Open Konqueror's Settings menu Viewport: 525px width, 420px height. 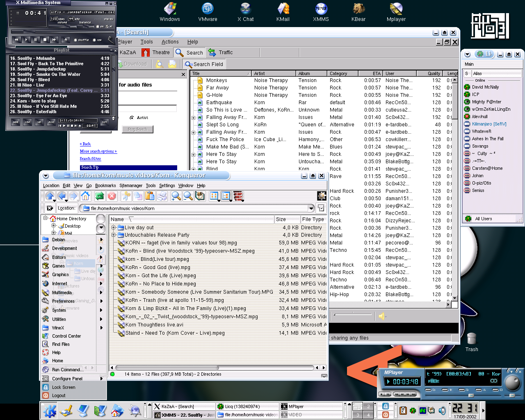167,185
